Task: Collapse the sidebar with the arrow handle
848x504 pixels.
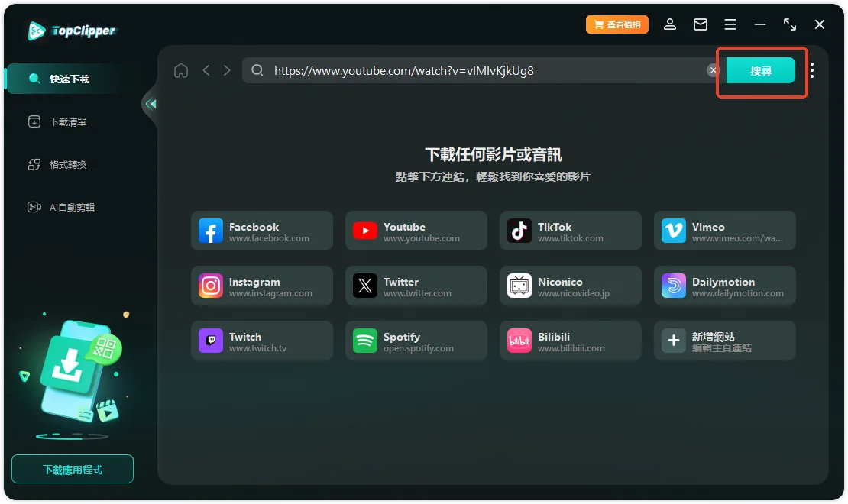Action: coord(151,103)
